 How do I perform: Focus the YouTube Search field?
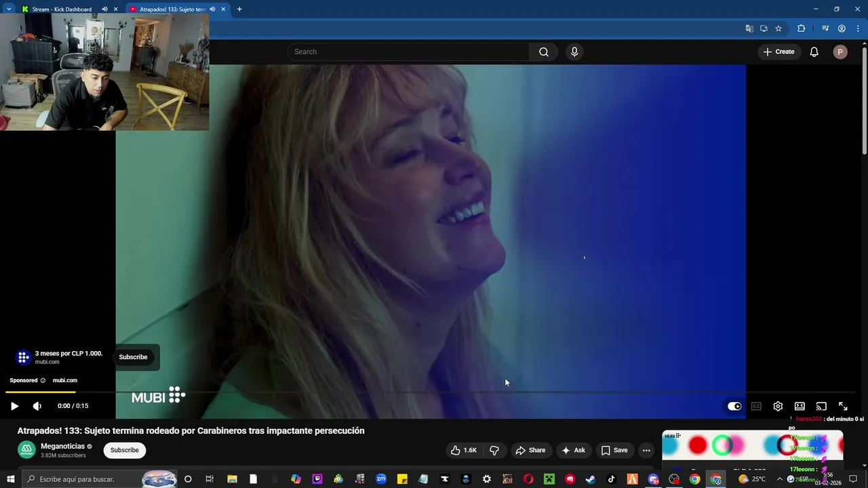[x=408, y=52]
